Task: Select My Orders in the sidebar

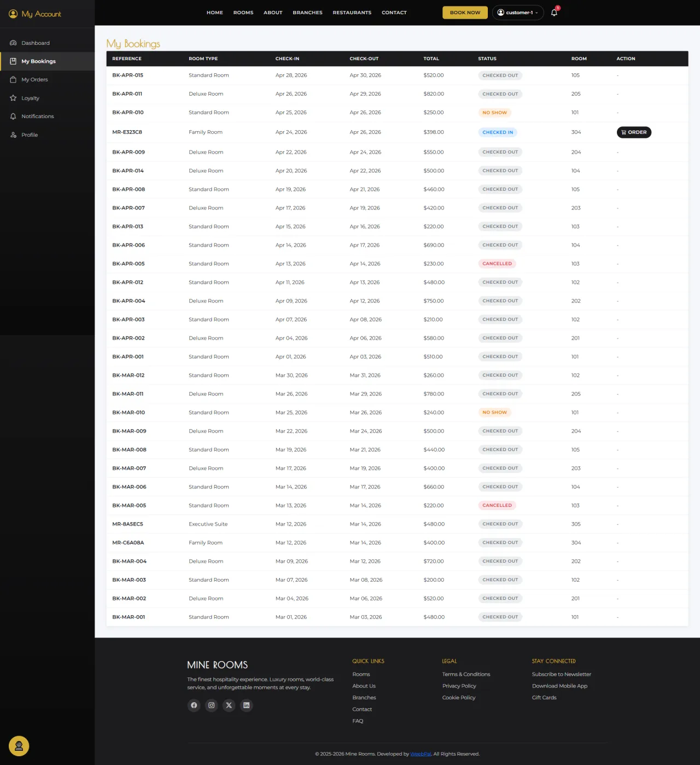Action: click(x=34, y=80)
